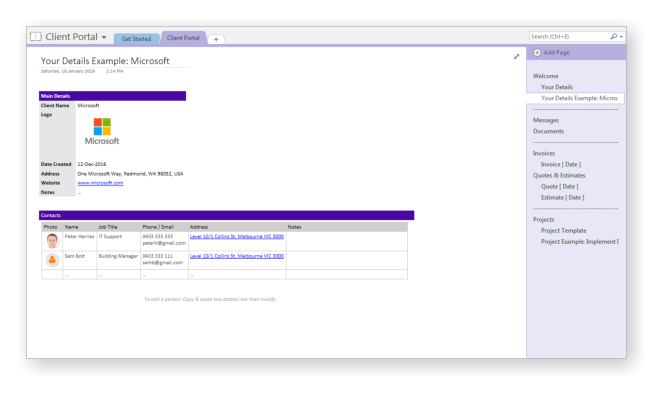Click into the Search (Ctrl+E) field

(x=569, y=36)
